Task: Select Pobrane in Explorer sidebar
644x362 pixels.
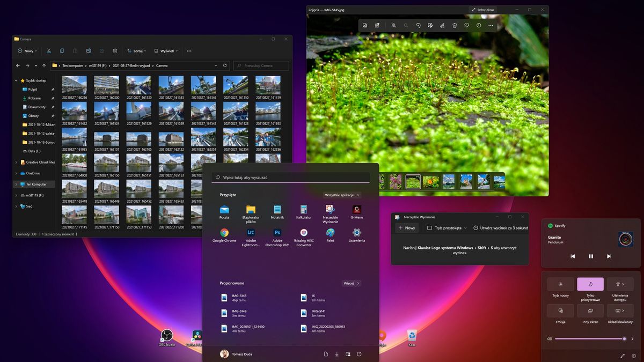Action: click(34, 98)
